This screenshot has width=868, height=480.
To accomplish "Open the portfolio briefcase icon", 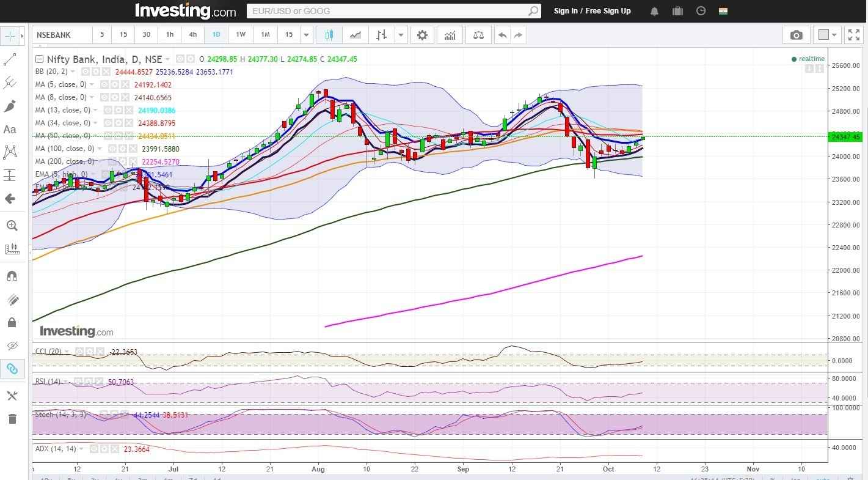I will 677,11.
